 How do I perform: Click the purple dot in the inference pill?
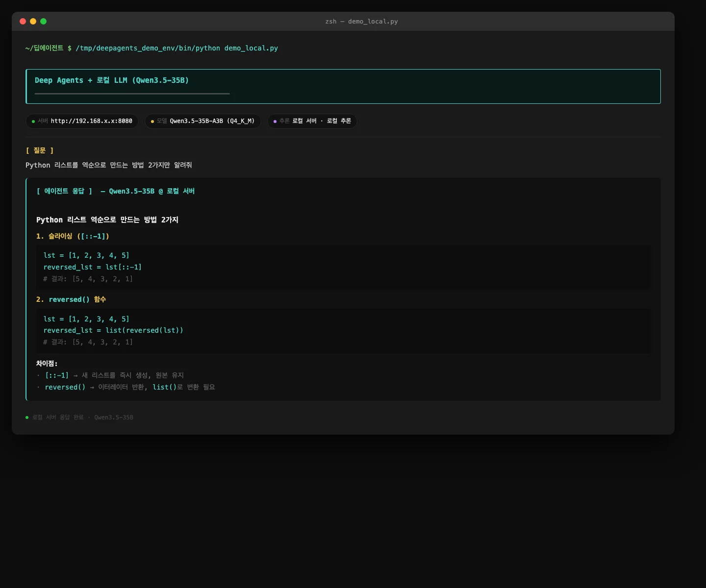click(x=275, y=122)
